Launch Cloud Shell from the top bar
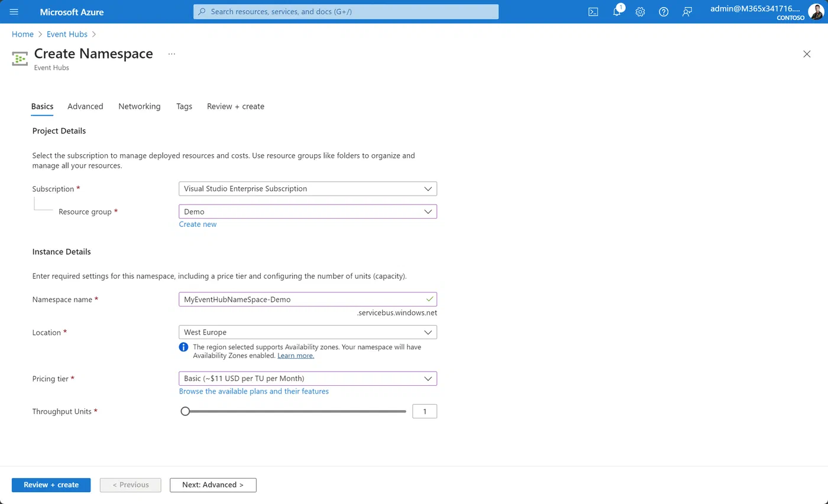Screen dimensions: 828x504 [x=593, y=12]
